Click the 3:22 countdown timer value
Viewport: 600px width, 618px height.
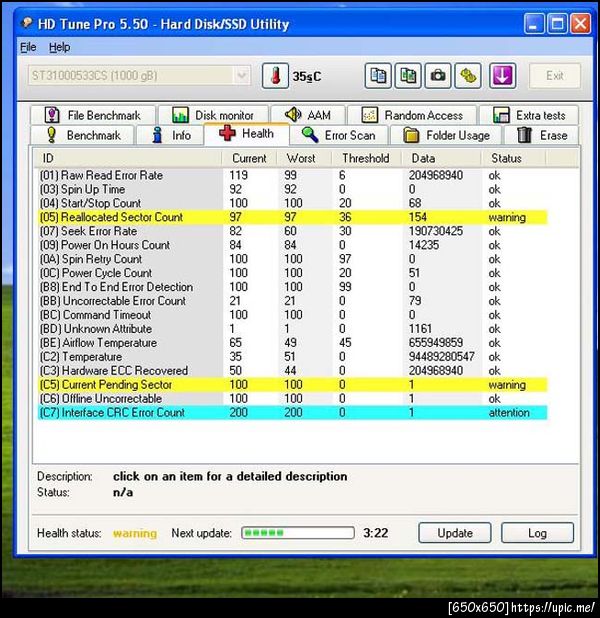point(375,533)
